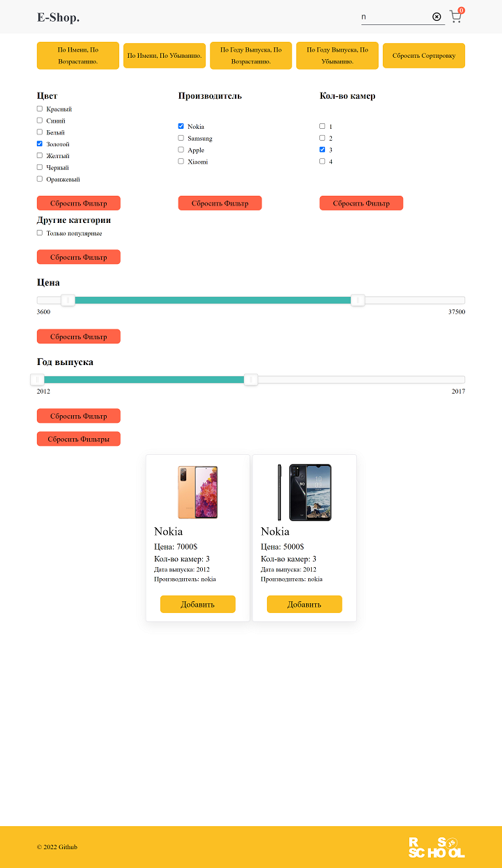Image resolution: width=502 pixels, height=868 pixels.
Task: Click Сбросить Сортировку button
Action: click(424, 55)
